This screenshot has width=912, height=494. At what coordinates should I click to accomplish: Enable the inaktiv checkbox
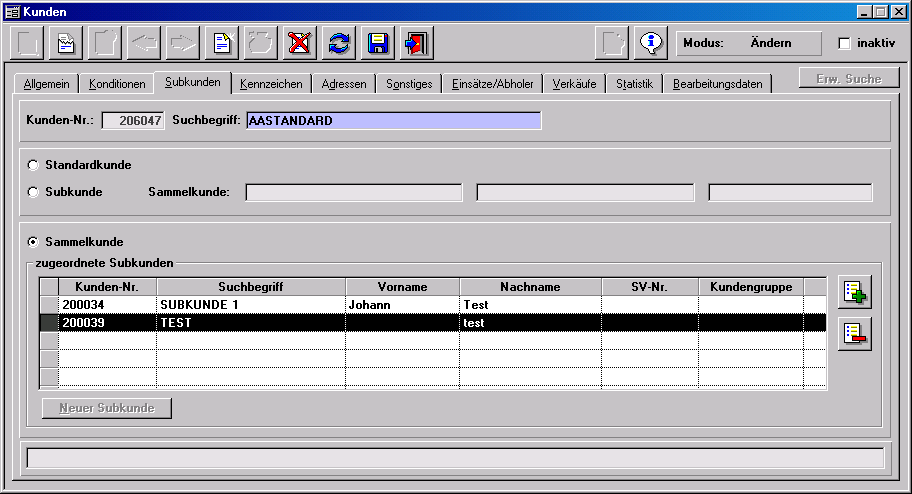[844, 44]
